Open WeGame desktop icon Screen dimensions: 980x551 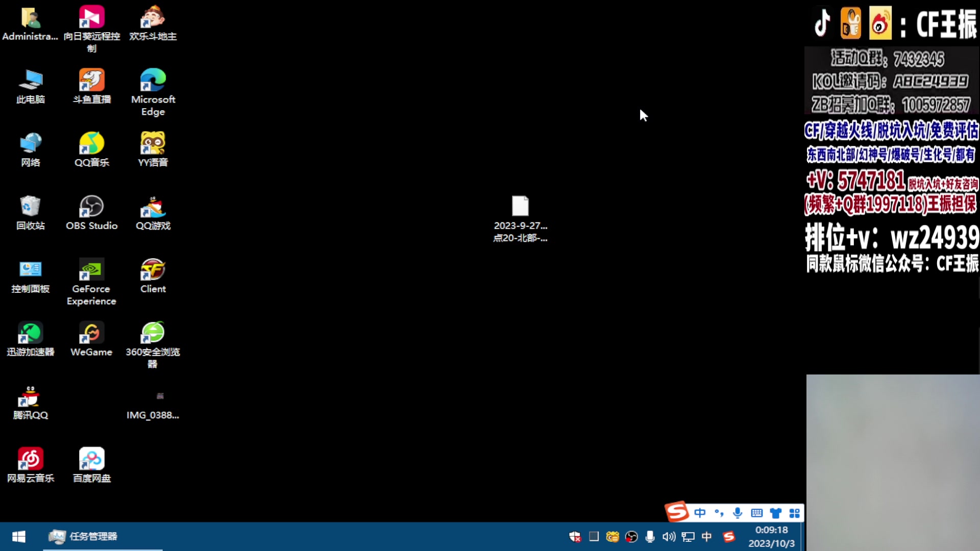(92, 334)
